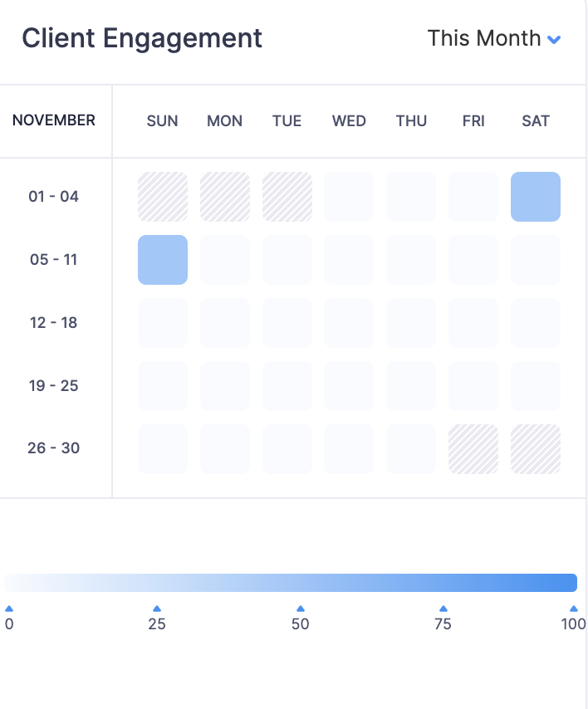Click the blue chevron beside This Month
This screenshot has width=588, height=709.
coord(555,39)
